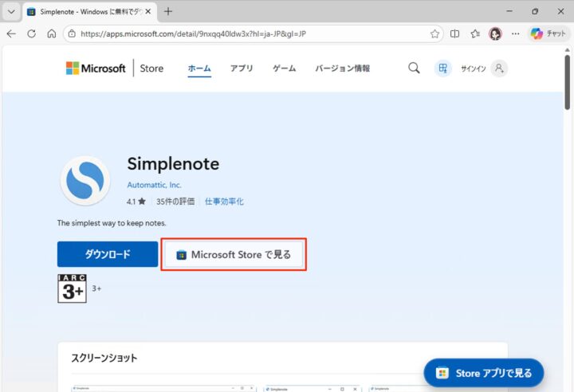Click the Microsoft Store で見る button
Viewport: 574px width, 392px height.
(x=234, y=255)
